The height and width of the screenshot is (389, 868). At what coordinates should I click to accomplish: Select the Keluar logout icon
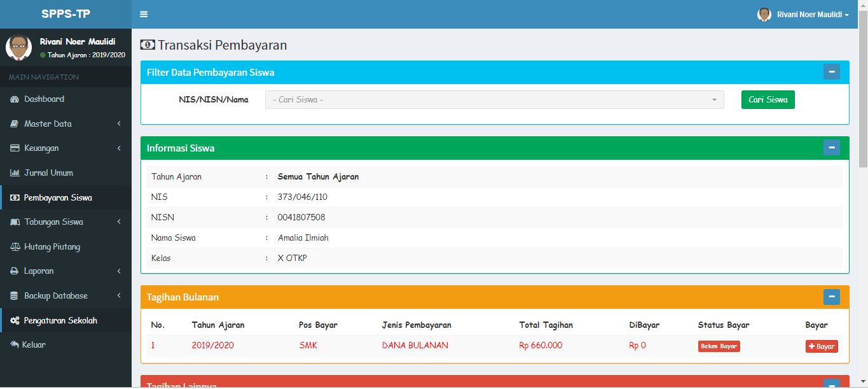[x=15, y=345]
